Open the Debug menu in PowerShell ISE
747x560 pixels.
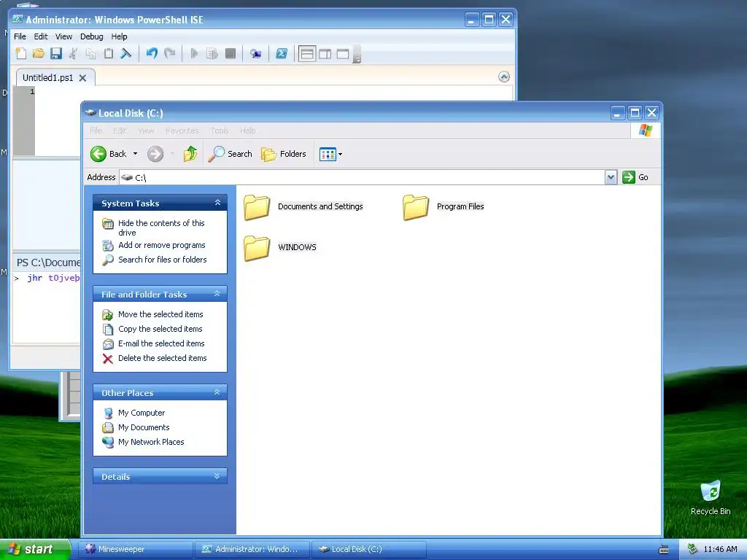91,36
